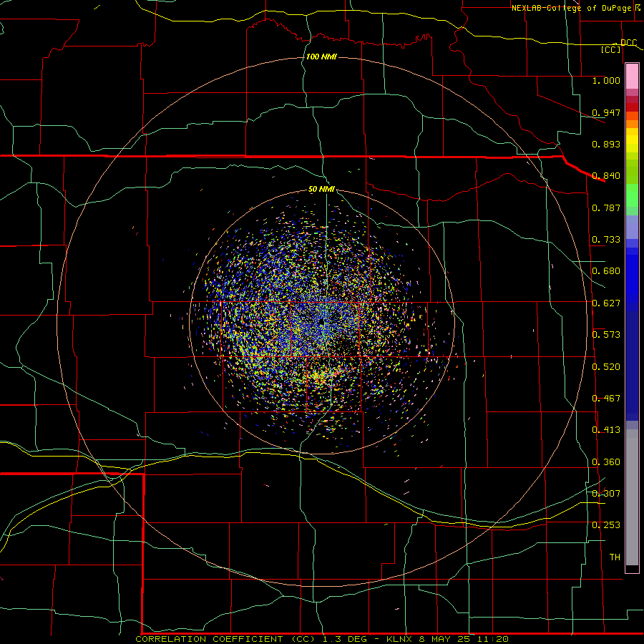The image size is (644, 644).
Task: Click the 1.000 value on color scale
Action: click(x=606, y=81)
